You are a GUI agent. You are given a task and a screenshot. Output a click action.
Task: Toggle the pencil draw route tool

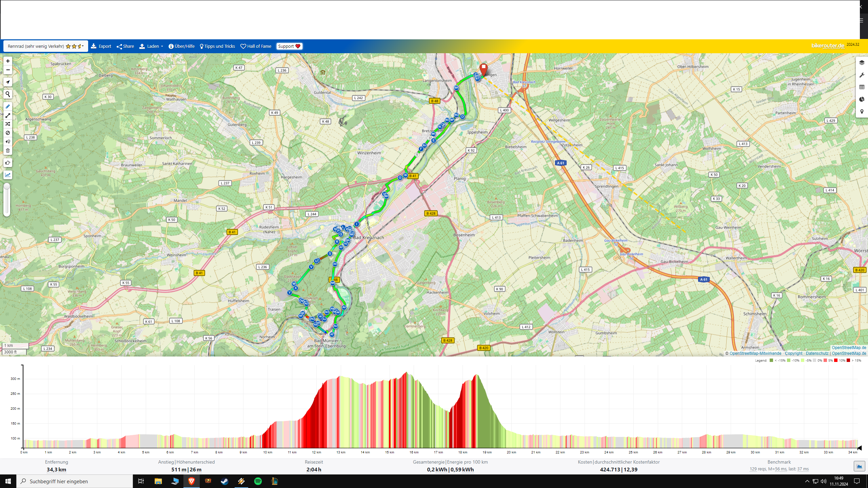point(7,106)
